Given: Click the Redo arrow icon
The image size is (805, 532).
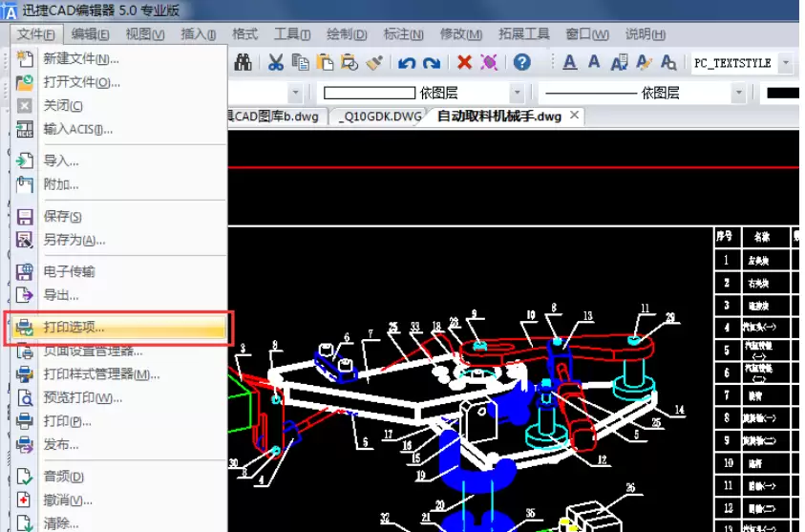Looking at the screenshot, I should (x=432, y=63).
